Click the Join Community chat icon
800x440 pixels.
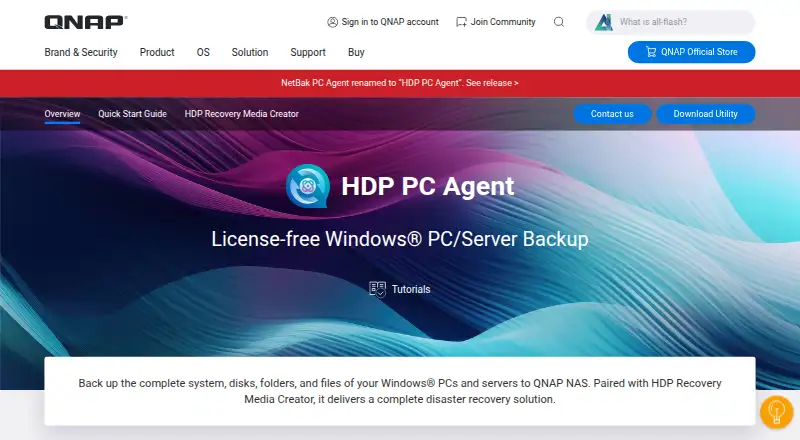[461, 22]
